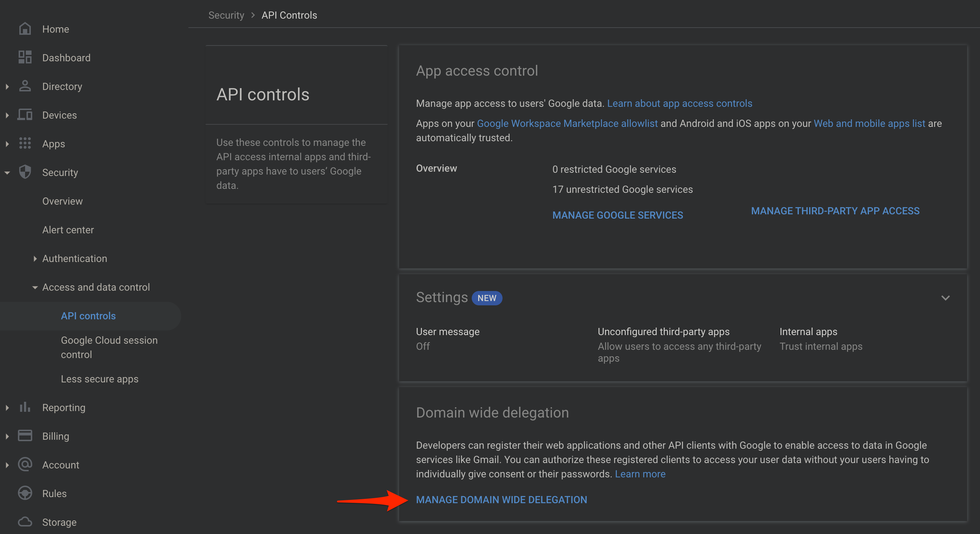Click '0 restricted Google services' text

614,170
